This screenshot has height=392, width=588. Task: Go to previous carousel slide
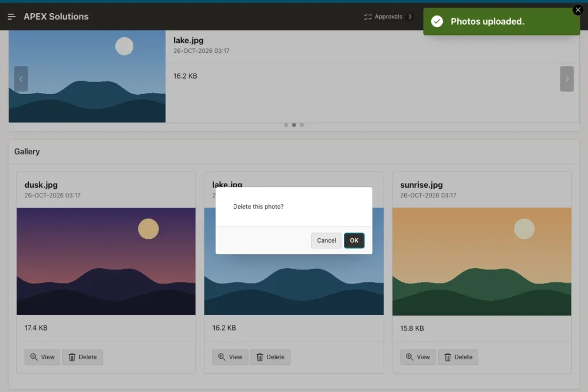pos(21,79)
